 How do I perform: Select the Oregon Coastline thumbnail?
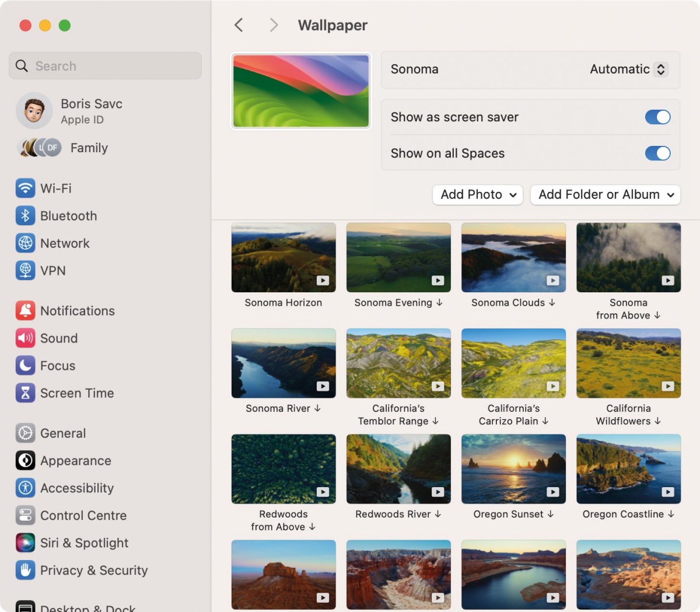[629, 469]
